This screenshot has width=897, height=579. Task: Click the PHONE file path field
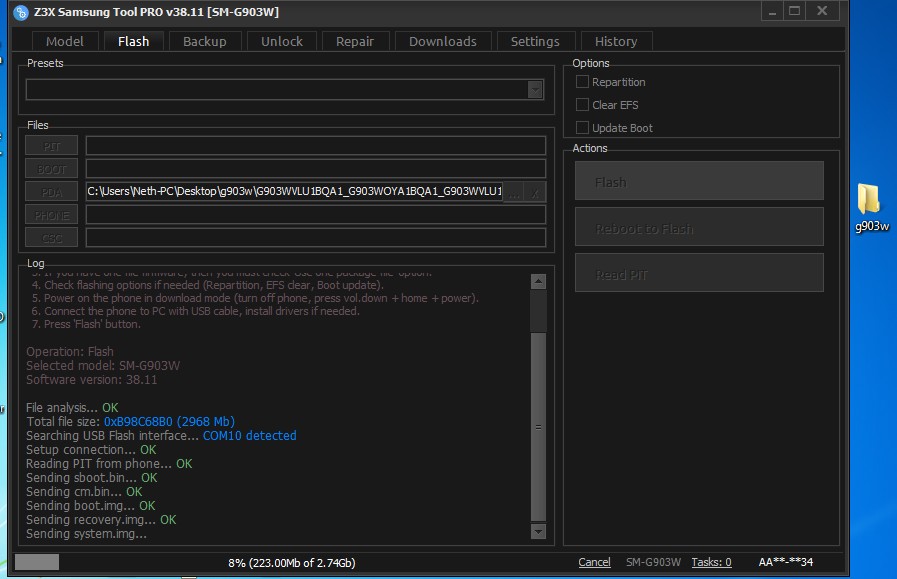[x=316, y=215]
